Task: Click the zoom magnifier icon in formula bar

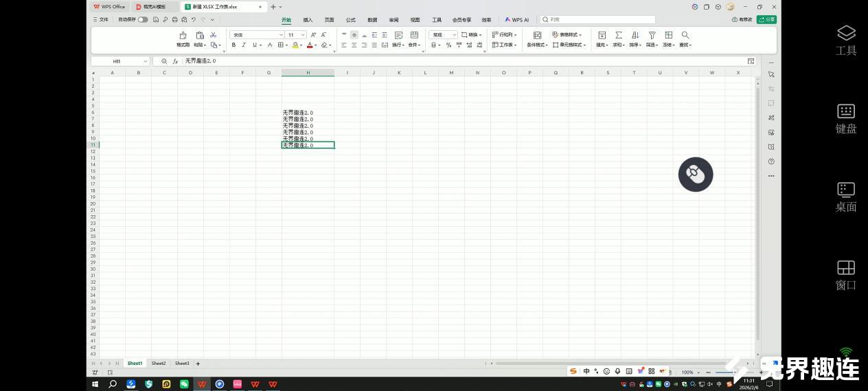Action: pos(164,61)
